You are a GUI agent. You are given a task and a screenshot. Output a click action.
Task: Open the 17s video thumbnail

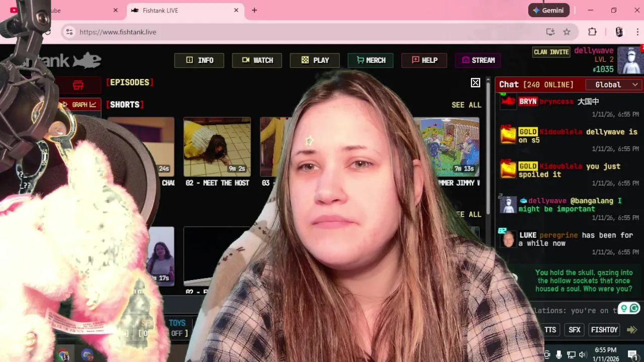[x=160, y=255]
